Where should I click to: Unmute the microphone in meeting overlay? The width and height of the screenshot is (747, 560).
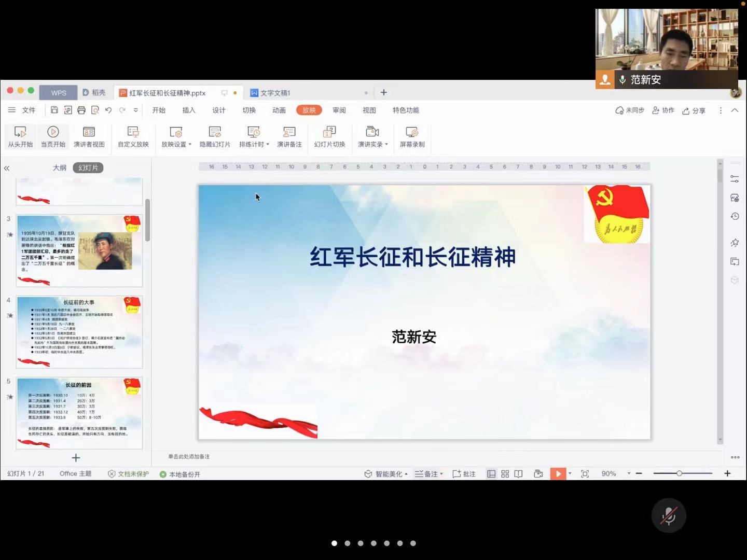click(669, 516)
